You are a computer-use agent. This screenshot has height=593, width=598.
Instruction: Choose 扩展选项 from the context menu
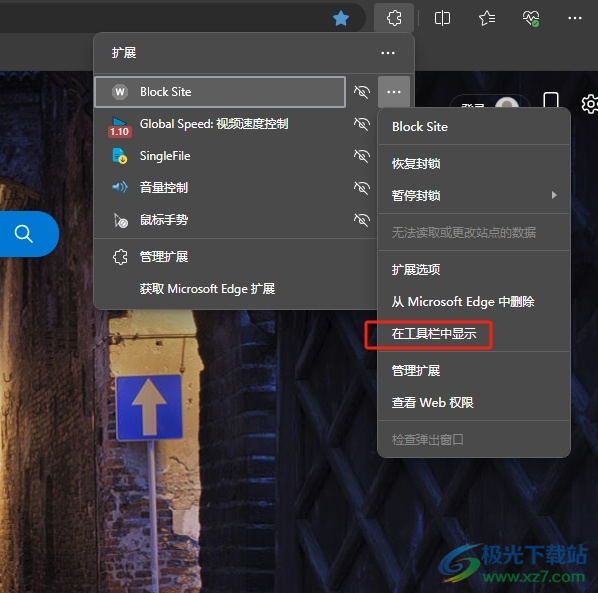474,270
